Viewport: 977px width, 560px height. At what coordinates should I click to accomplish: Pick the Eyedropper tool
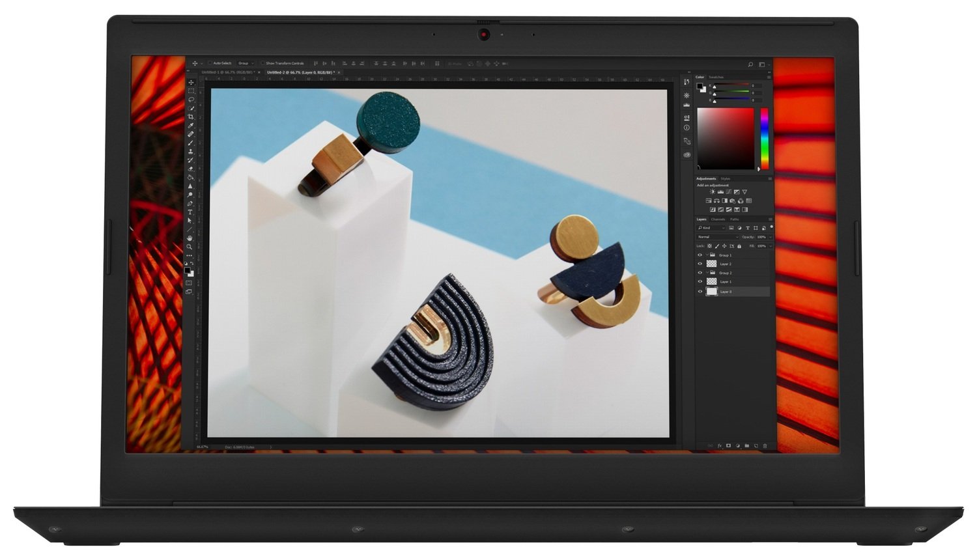[191, 126]
